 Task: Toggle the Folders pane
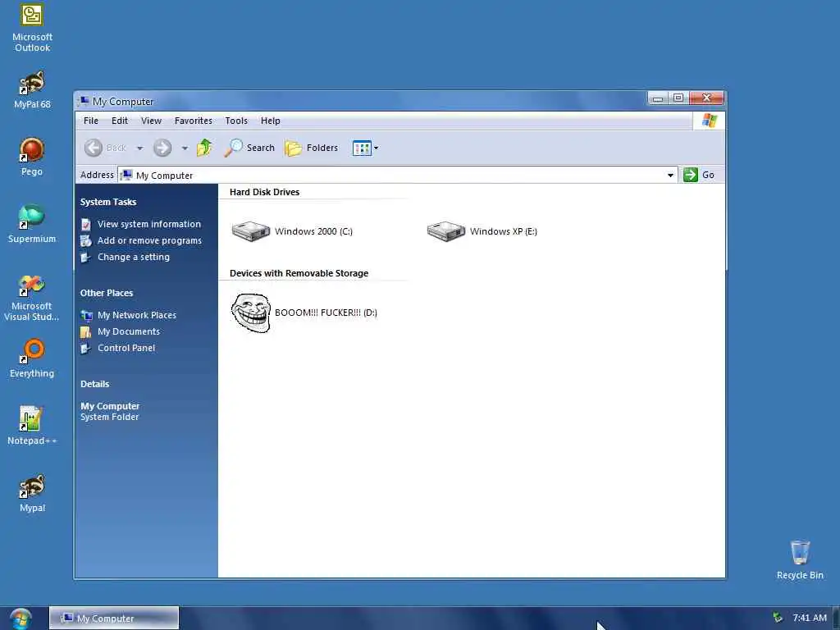coord(311,148)
